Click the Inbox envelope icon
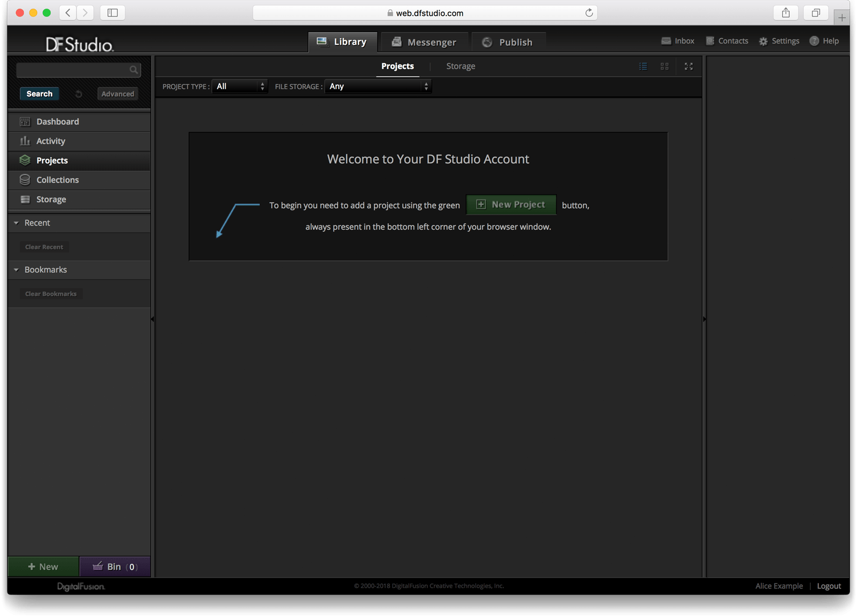This screenshot has width=857, height=616. click(x=666, y=41)
